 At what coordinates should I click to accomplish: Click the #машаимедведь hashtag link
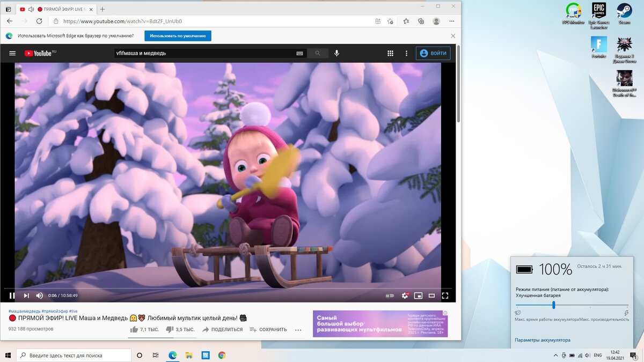pyautogui.click(x=24, y=311)
